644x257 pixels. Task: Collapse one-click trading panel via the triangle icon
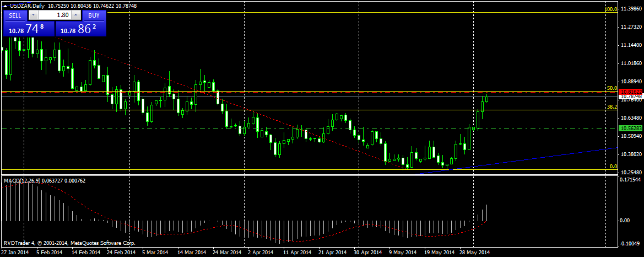click(5, 6)
